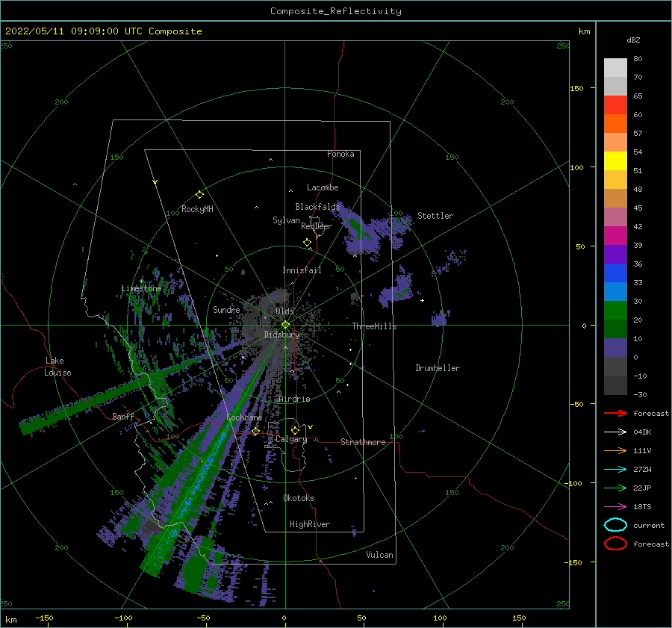
Task: Click the HighRiver label
Action: coord(310,524)
